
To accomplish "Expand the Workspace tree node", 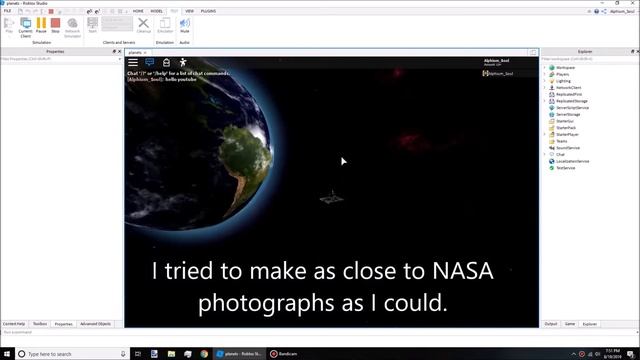I will coord(544,67).
